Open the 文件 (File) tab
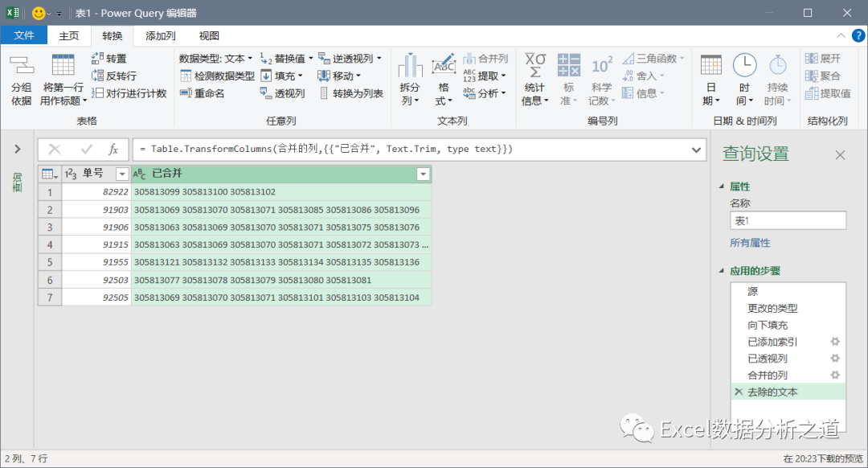This screenshot has height=468, width=868. 24,35
